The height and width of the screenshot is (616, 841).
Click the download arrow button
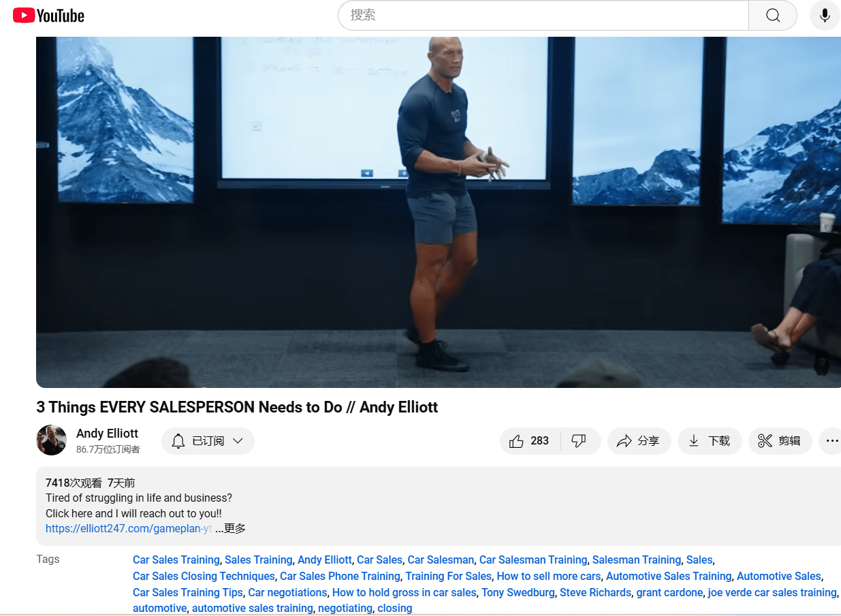tap(710, 441)
